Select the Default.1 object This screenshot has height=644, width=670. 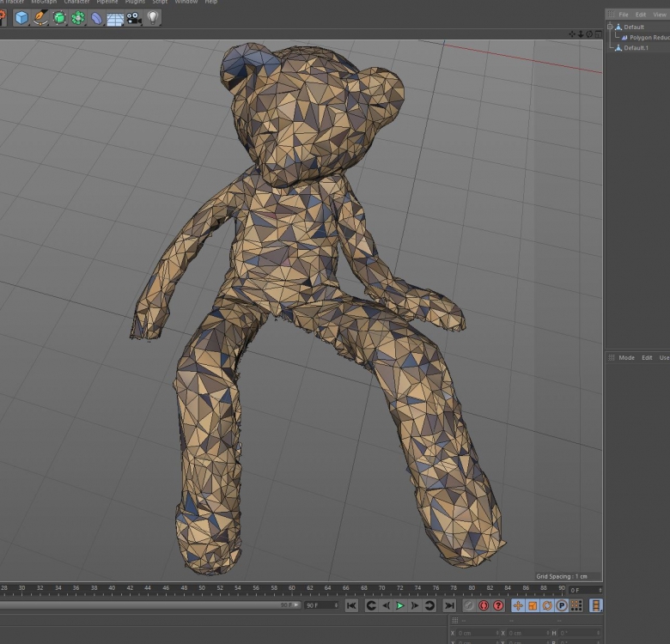pyautogui.click(x=636, y=48)
